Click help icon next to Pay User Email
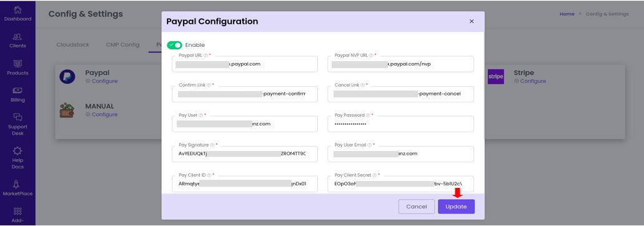This screenshot has width=644, height=226. click(370, 145)
